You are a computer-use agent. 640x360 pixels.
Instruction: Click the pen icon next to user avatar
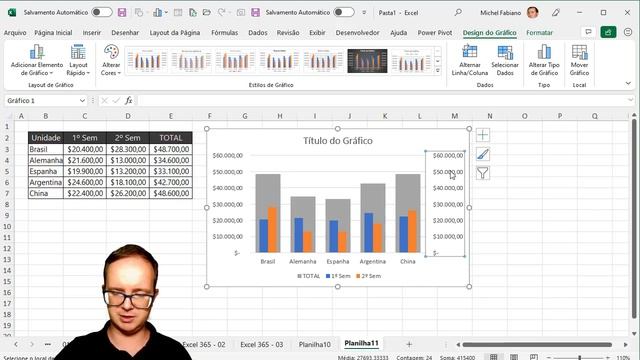tap(556, 13)
